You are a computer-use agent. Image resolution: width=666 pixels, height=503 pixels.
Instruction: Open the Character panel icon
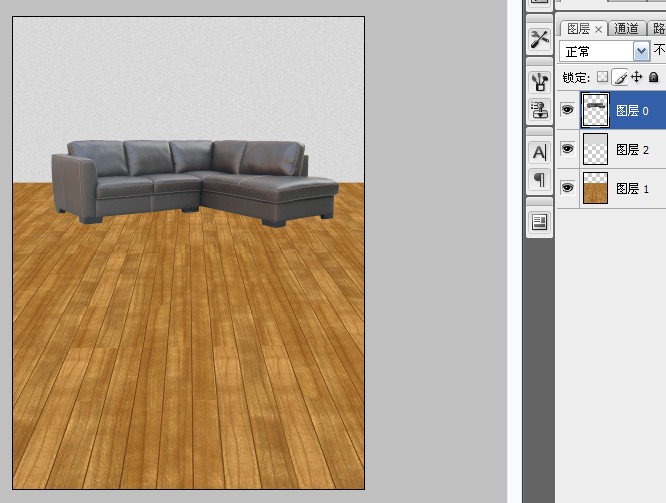(x=539, y=152)
